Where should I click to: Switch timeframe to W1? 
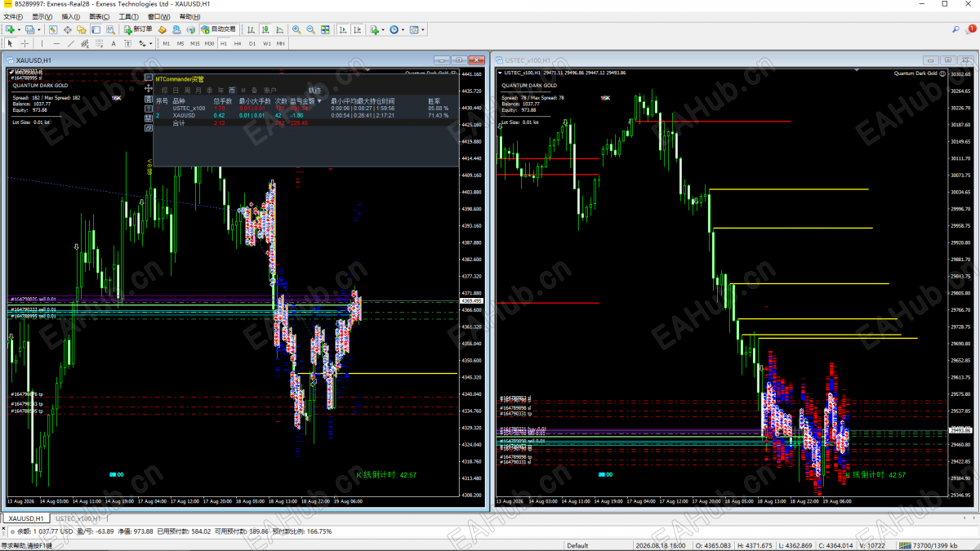[266, 43]
